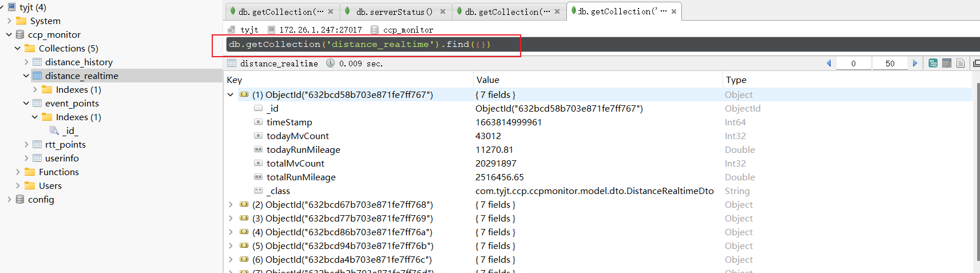Collapse the ccp_monitor database

tap(9, 35)
